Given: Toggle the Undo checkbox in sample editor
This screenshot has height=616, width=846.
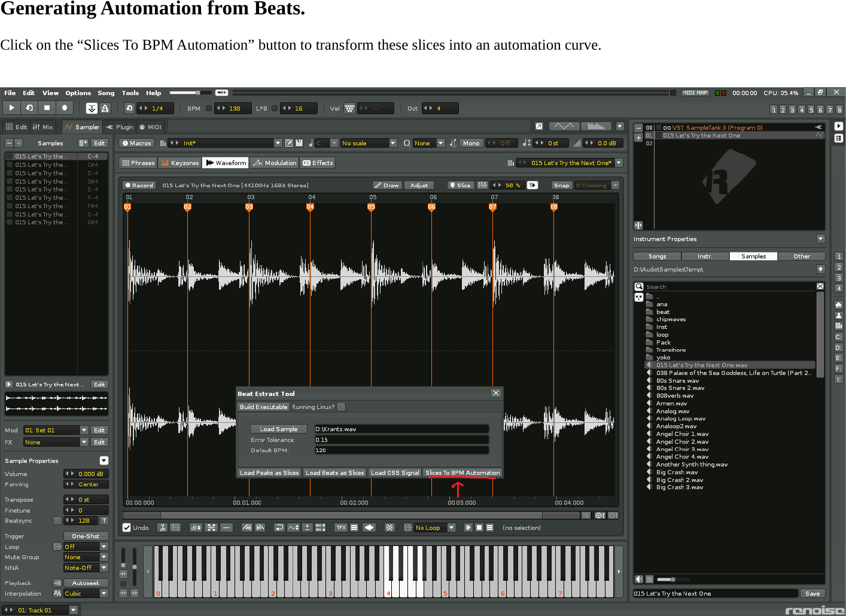Looking at the screenshot, I should click(x=127, y=527).
